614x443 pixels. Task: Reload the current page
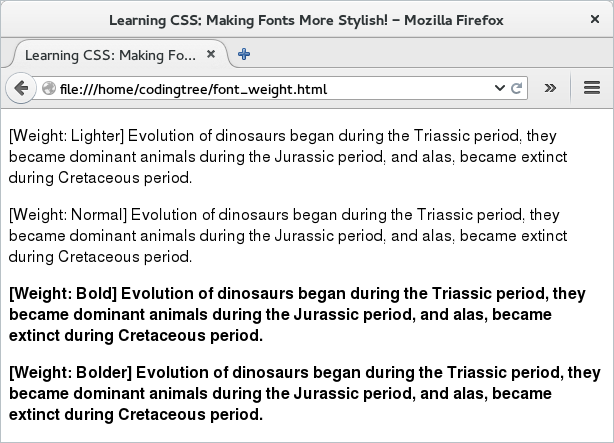[x=517, y=88]
